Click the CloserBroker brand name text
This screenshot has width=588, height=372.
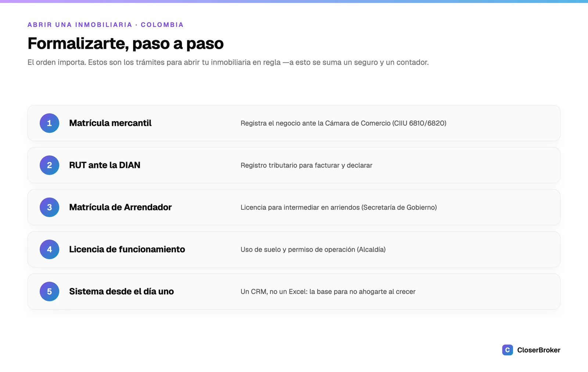pos(539,350)
